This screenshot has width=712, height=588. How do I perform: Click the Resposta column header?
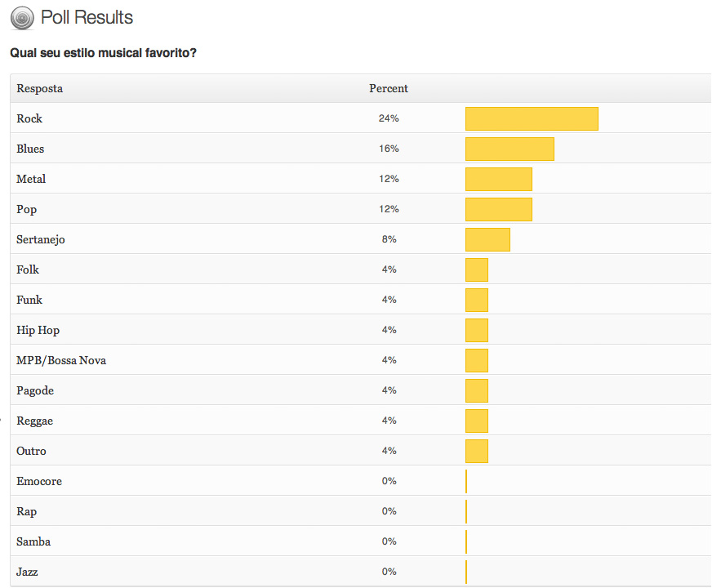[x=39, y=88]
